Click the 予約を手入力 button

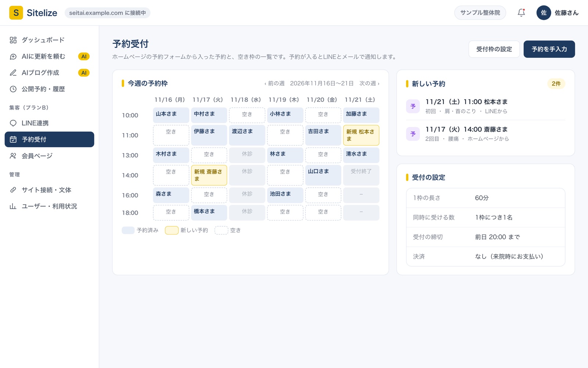[549, 49]
